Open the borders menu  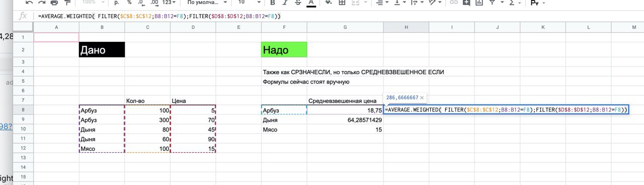tap(342, 3)
